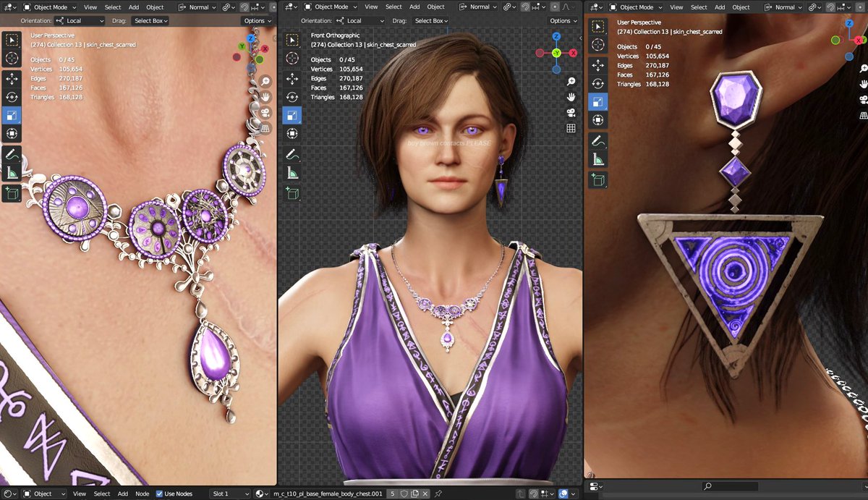The height and width of the screenshot is (500, 868).
Task: Expand Options dropdown in left viewport
Action: (x=256, y=21)
